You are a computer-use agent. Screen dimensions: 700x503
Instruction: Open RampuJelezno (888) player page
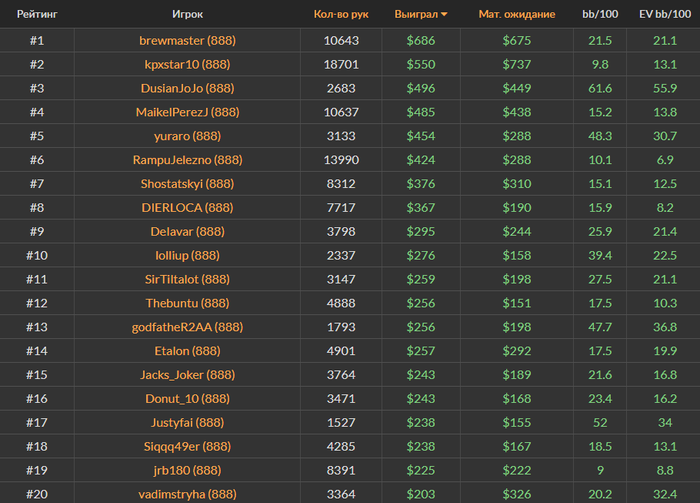point(188,160)
